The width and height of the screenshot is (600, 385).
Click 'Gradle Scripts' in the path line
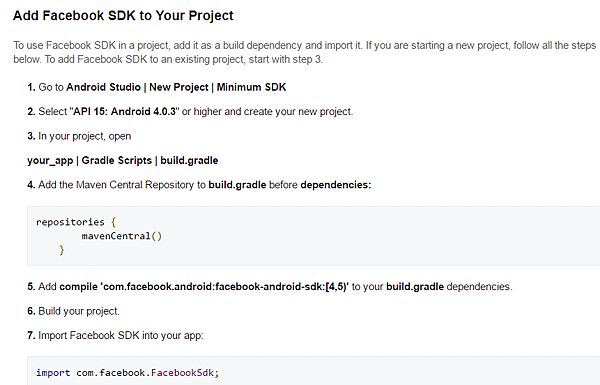click(x=117, y=161)
